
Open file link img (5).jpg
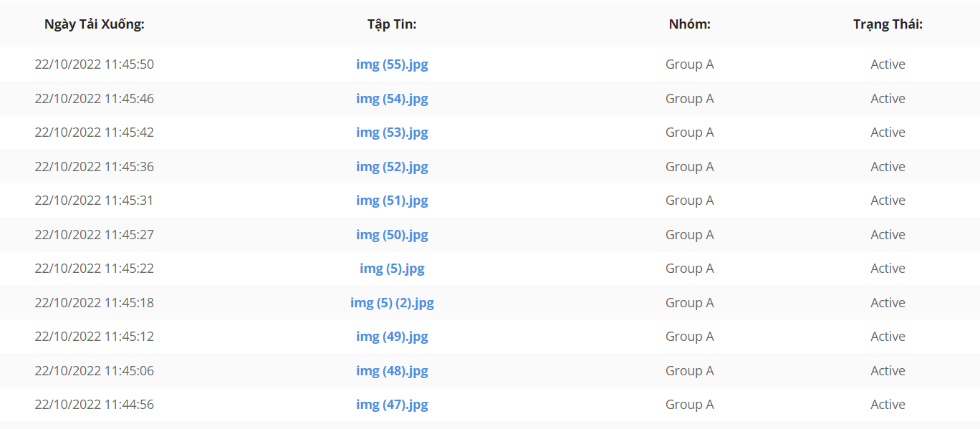click(x=392, y=269)
